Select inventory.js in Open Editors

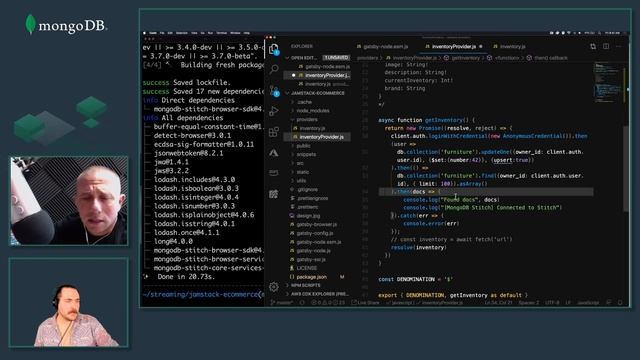point(324,84)
